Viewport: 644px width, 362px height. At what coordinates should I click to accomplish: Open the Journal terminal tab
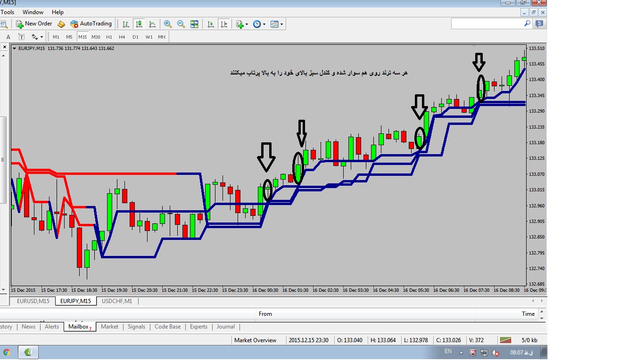click(225, 327)
